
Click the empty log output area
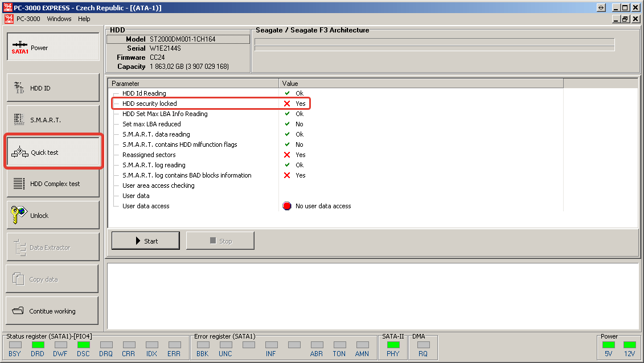click(x=373, y=296)
